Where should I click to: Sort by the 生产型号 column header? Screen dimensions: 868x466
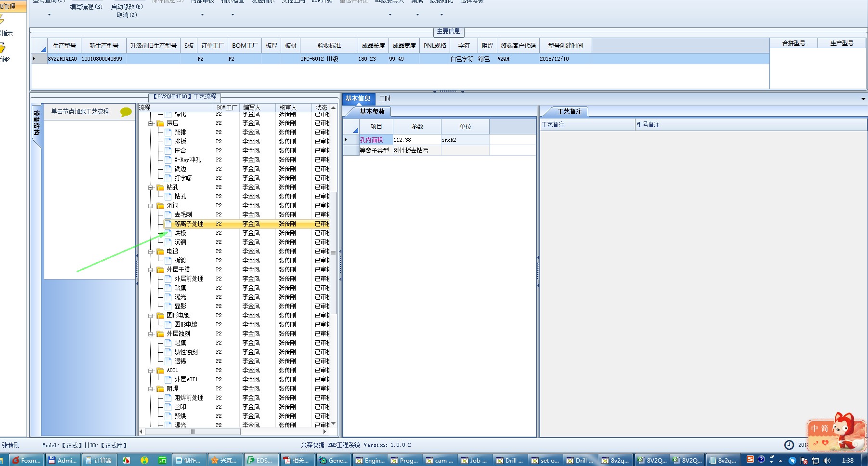pyautogui.click(x=64, y=45)
